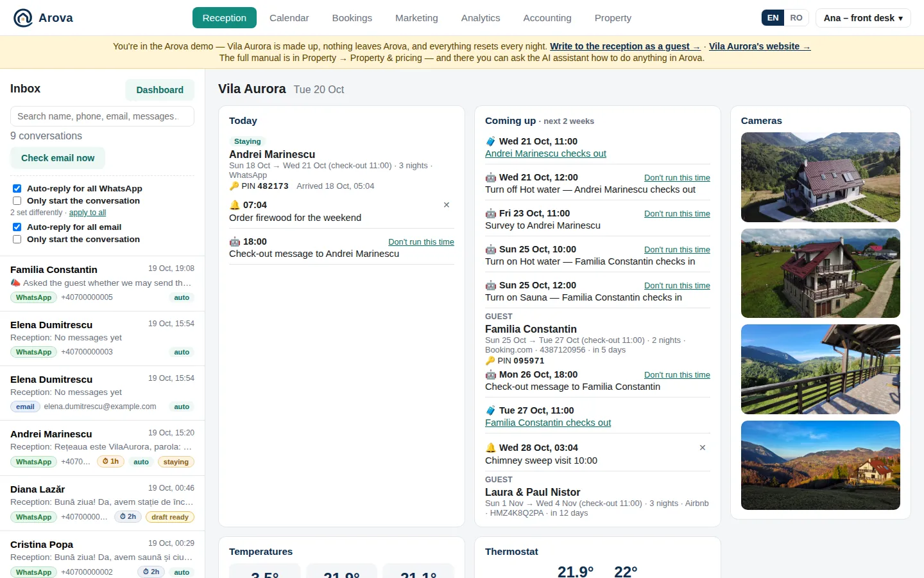
Task: Click the draft ready badge on Diana Lazăr
Action: point(170,517)
